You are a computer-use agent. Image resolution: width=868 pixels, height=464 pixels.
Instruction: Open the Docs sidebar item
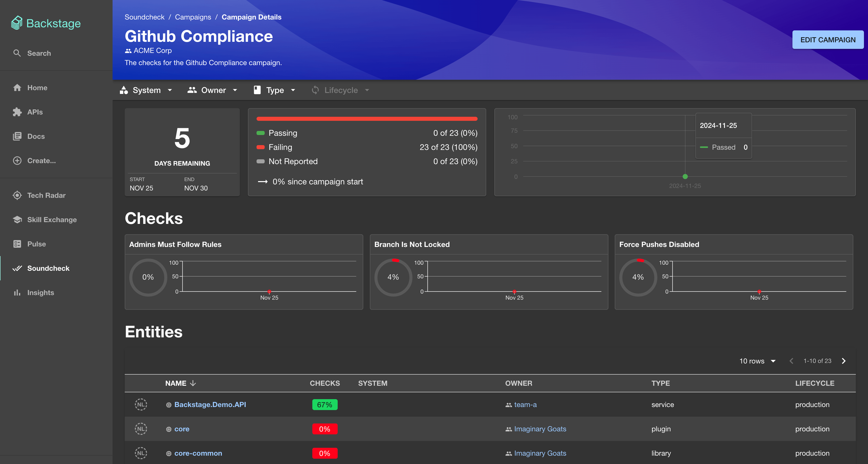tap(56, 136)
